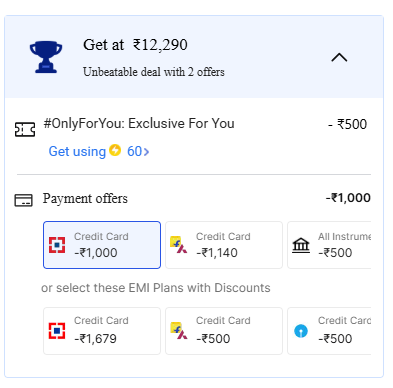Click the bank building icon
Image resolution: width=393 pixels, height=388 pixels.
pyautogui.click(x=301, y=246)
